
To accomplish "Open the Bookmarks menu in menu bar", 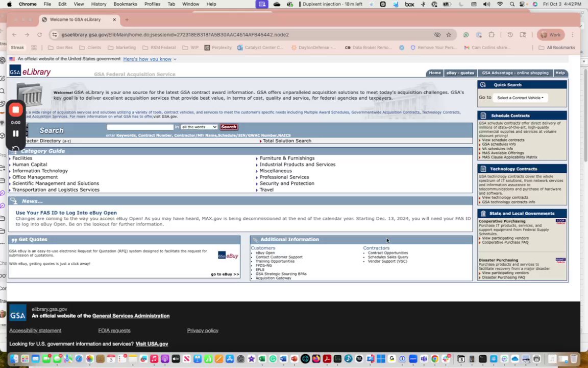I will pos(125,4).
